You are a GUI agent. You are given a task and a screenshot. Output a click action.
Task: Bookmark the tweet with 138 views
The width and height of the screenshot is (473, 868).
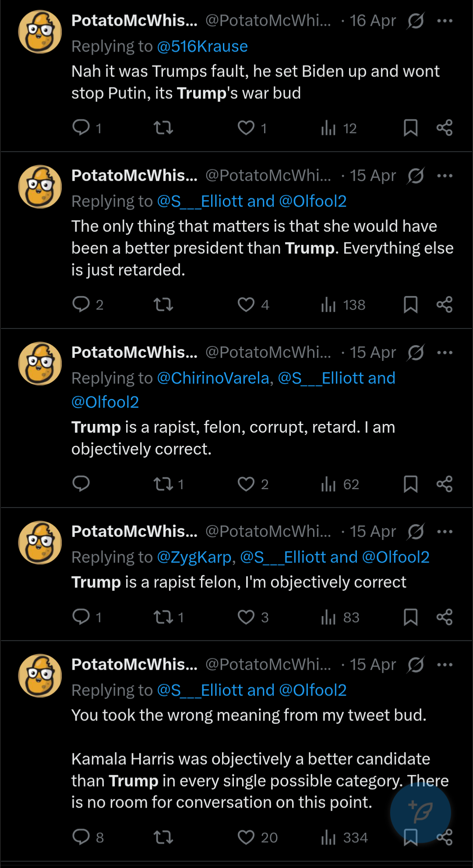tap(410, 304)
